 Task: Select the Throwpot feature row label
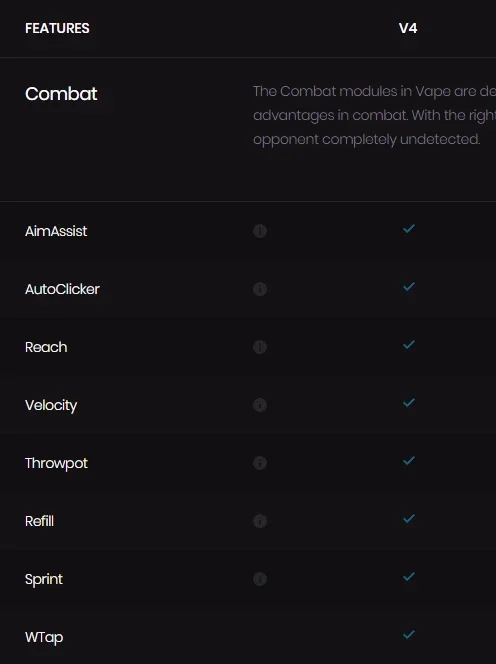point(56,463)
